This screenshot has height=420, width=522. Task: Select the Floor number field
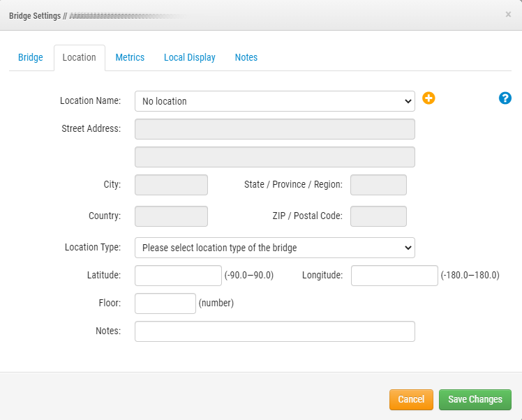click(165, 303)
